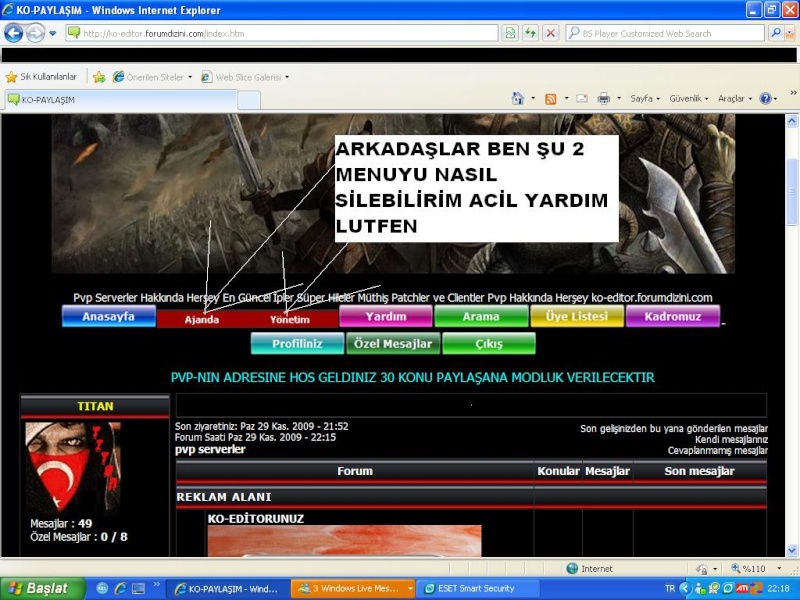Go back with the browser Back arrow
This screenshot has height=600, width=800.
(13, 34)
